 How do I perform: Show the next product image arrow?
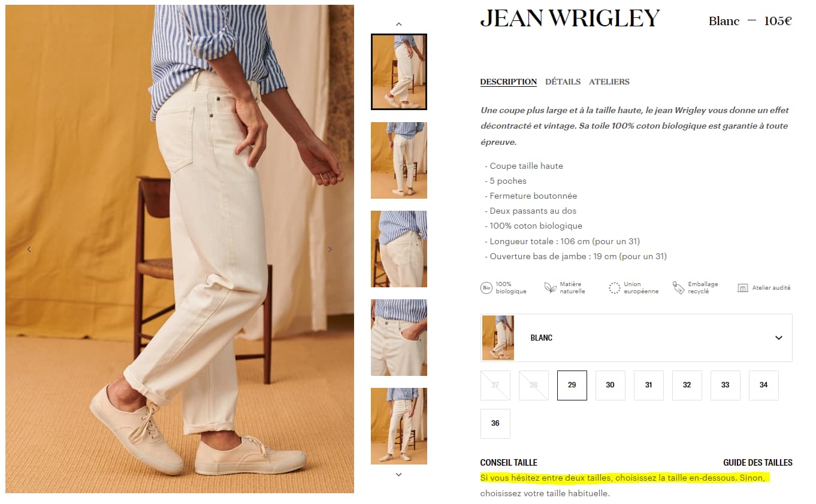click(330, 250)
